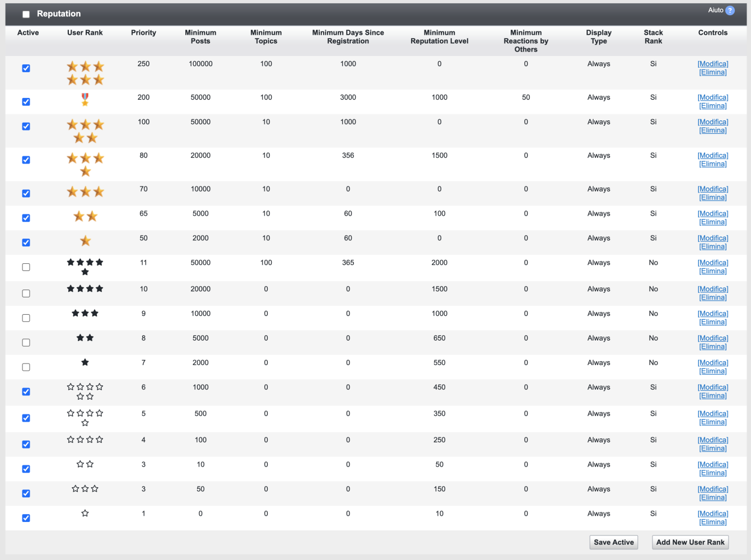Click the six outline stars rank icon
The height and width of the screenshot is (560, 751).
(85, 391)
